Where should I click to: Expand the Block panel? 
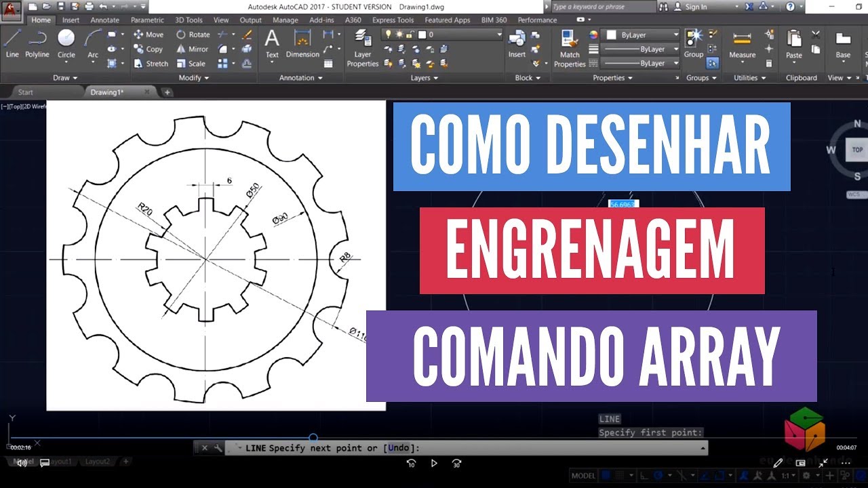coord(528,78)
